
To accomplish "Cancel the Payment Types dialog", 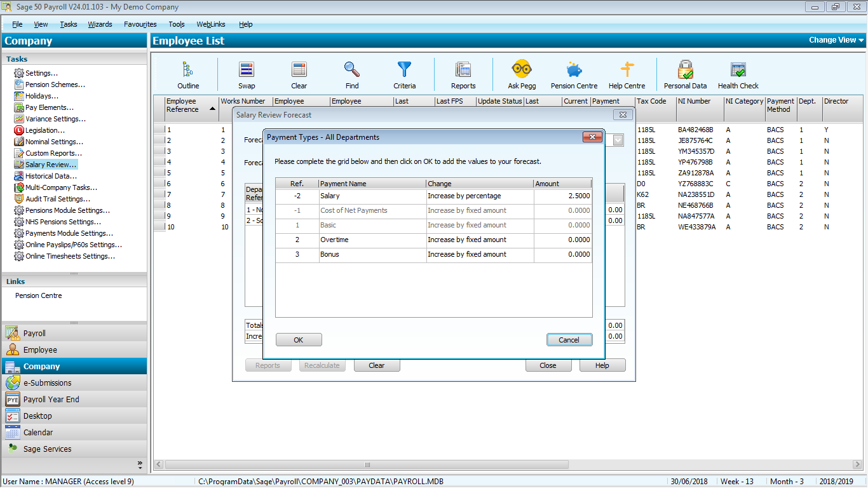I will pos(569,339).
